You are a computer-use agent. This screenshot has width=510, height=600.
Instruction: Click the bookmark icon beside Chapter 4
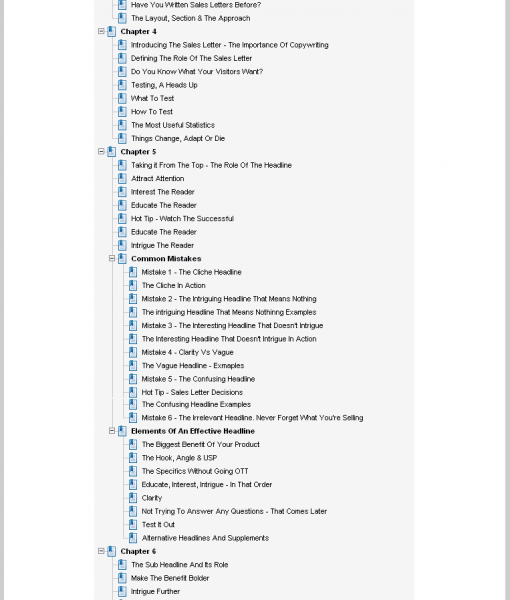(111, 32)
